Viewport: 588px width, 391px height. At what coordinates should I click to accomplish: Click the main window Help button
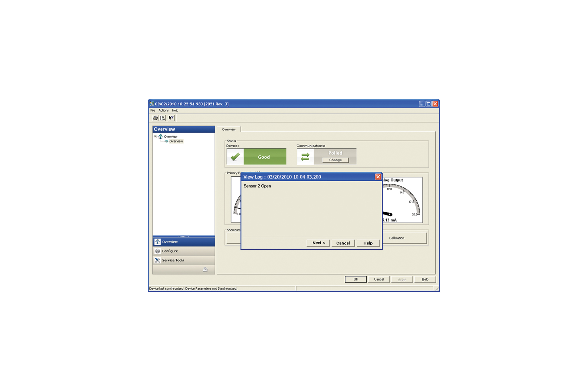coord(425,279)
